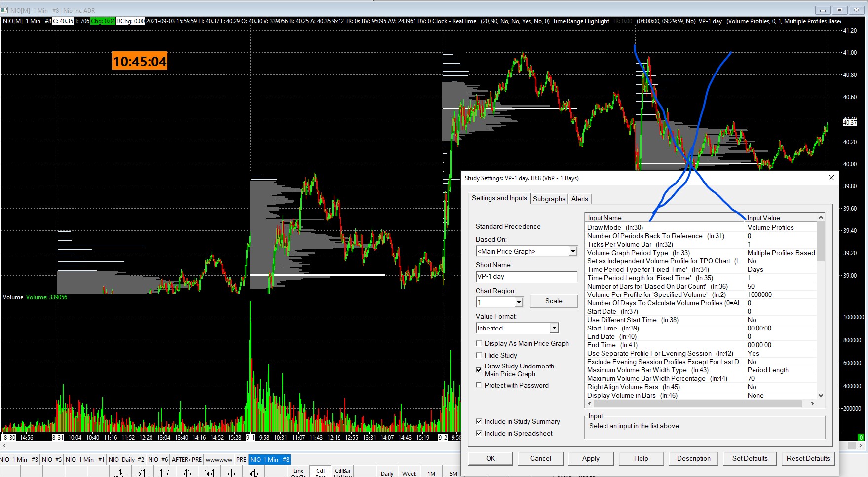
Task: Click the expand bar spacing toolbar icon
Action: click(165, 473)
